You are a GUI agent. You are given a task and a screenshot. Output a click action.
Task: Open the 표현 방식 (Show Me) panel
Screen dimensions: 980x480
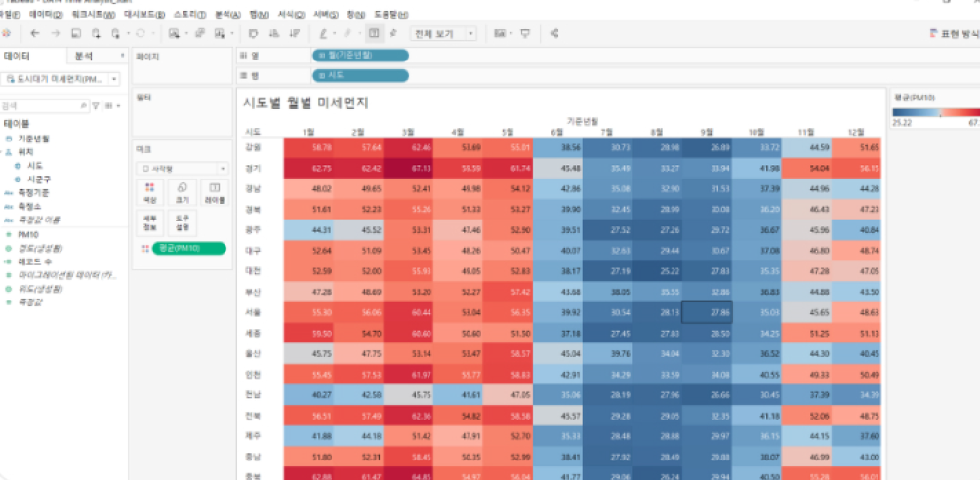pos(954,34)
